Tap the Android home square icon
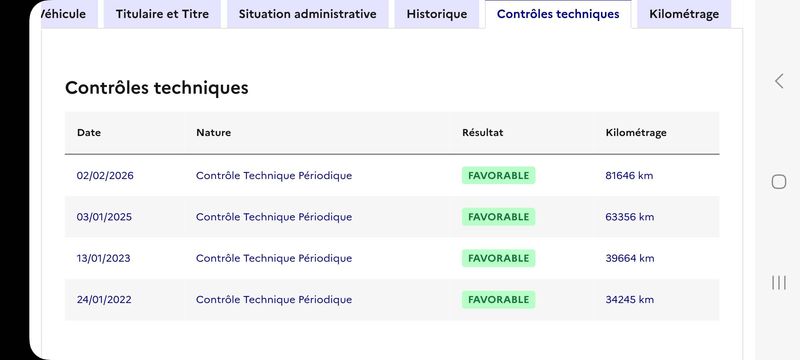Screen dimensions: 800x360 (779, 182)
